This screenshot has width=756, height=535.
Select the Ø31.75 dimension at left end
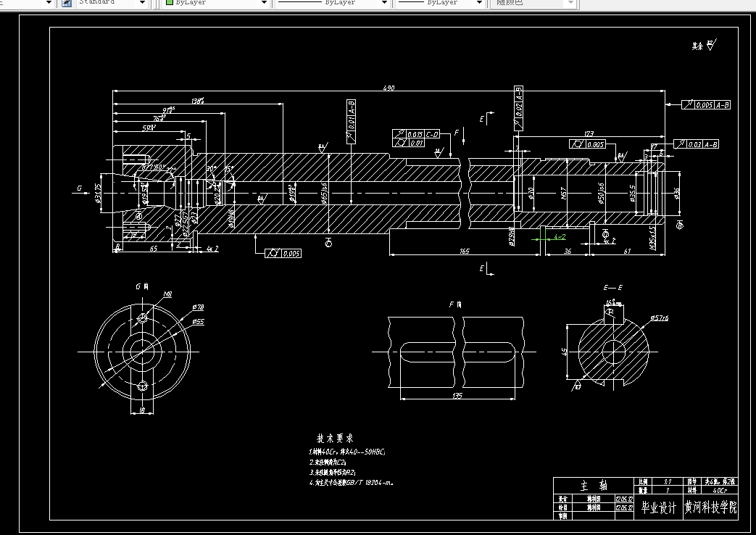[98, 194]
